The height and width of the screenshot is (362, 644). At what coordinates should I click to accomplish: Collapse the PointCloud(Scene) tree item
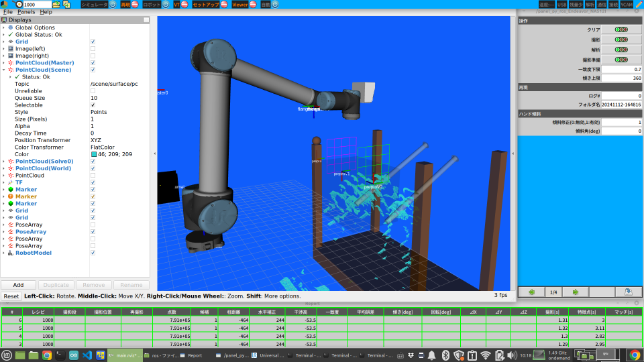3,70
